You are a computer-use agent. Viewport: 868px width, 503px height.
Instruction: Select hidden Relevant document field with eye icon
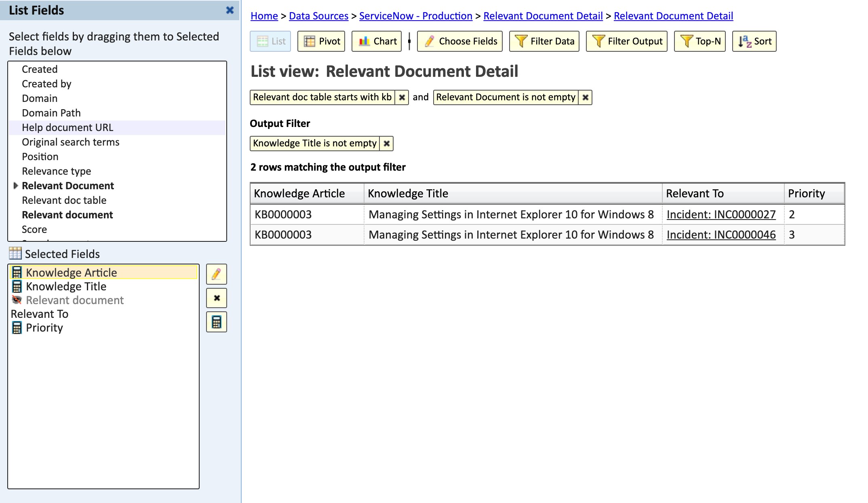75,300
